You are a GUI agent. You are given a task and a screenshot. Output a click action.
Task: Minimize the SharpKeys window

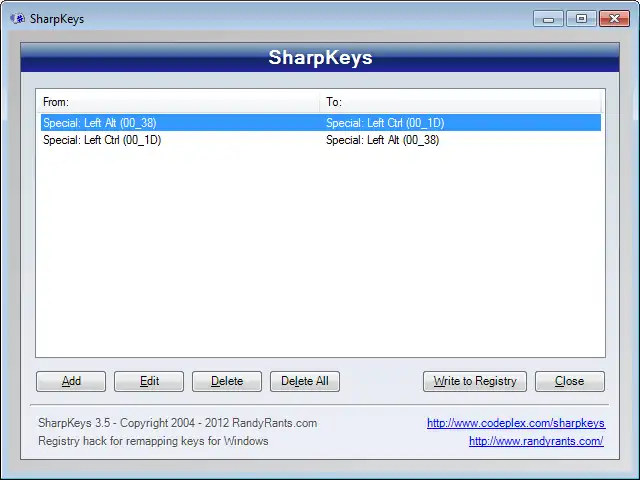[x=549, y=19]
